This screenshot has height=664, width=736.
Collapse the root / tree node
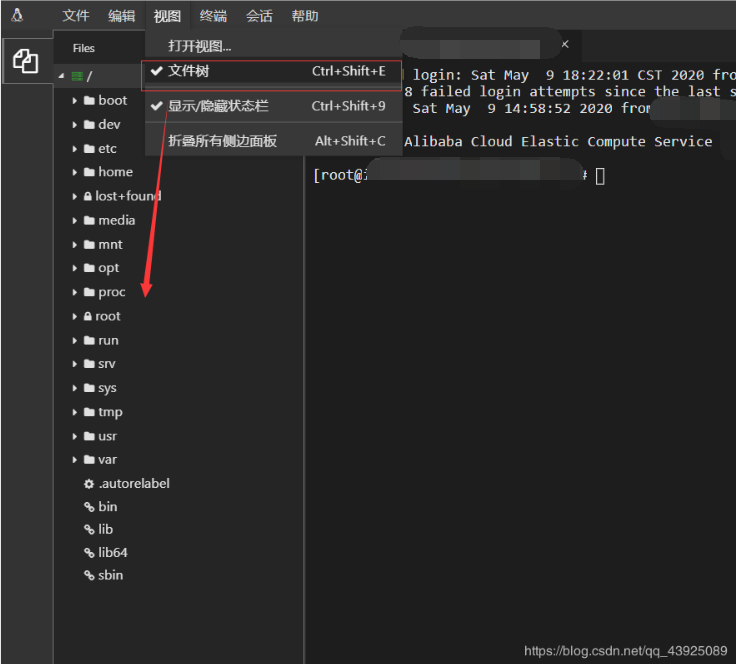(x=61, y=76)
